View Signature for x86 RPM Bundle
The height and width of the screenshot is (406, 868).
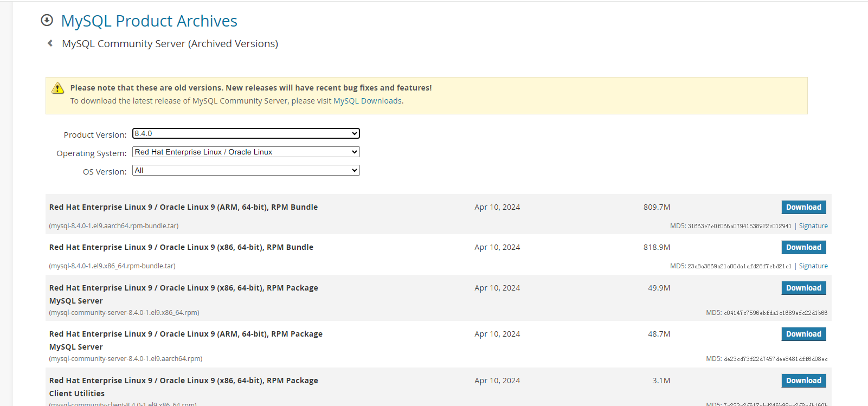[813, 266]
